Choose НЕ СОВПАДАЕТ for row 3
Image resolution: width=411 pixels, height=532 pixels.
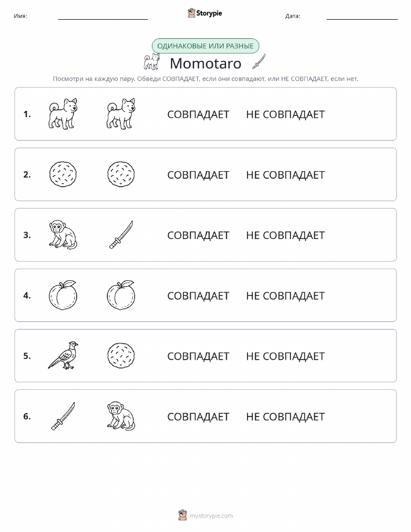click(285, 235)
